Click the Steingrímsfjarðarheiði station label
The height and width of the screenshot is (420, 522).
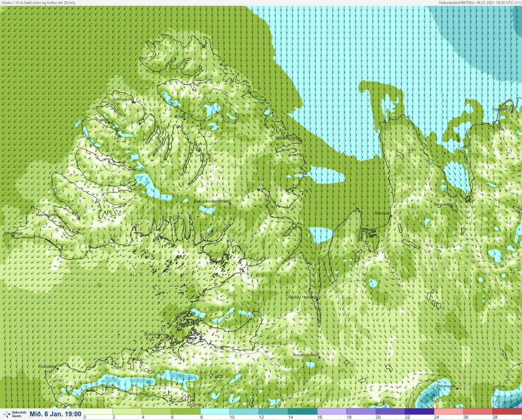212,201
